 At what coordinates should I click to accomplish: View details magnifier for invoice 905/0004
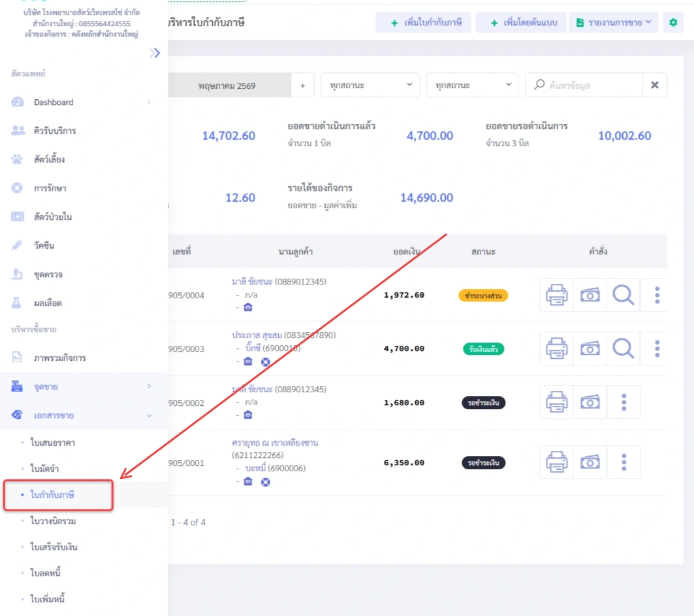[x=623, y=295]
